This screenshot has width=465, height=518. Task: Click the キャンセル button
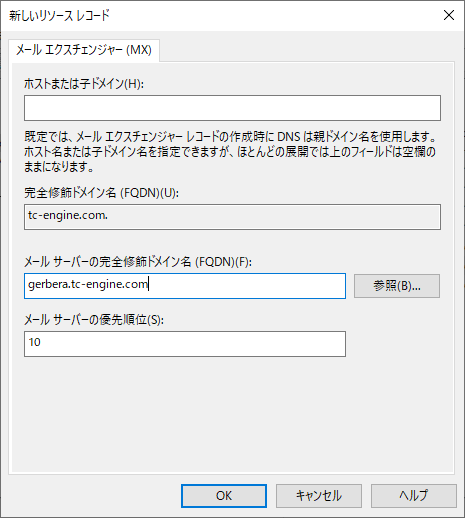[x=319, y=496]
